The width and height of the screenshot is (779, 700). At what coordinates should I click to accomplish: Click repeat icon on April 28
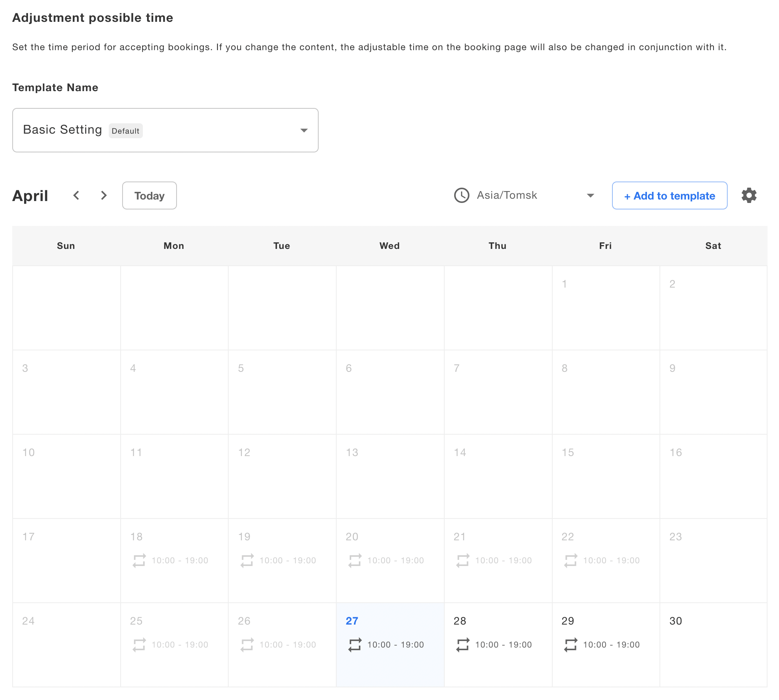[x=462, y=644]
